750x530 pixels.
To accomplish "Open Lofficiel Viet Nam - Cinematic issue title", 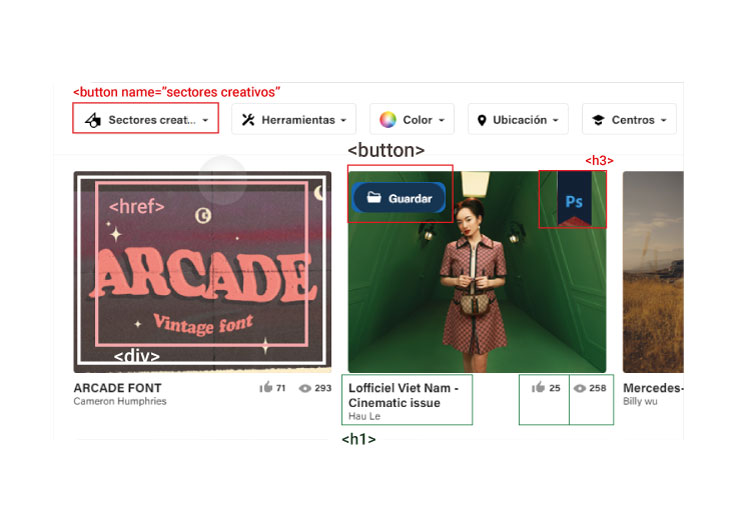I will click(x=403, y=395).
